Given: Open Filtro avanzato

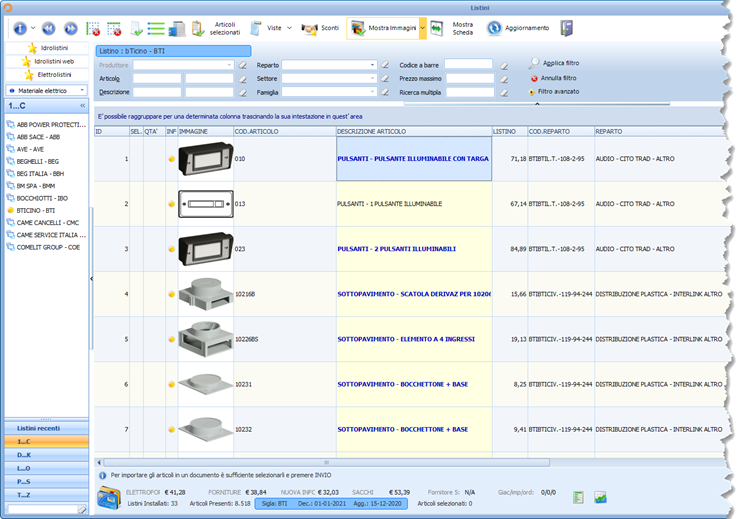Looking at the screenshot, I should point(554,92).
